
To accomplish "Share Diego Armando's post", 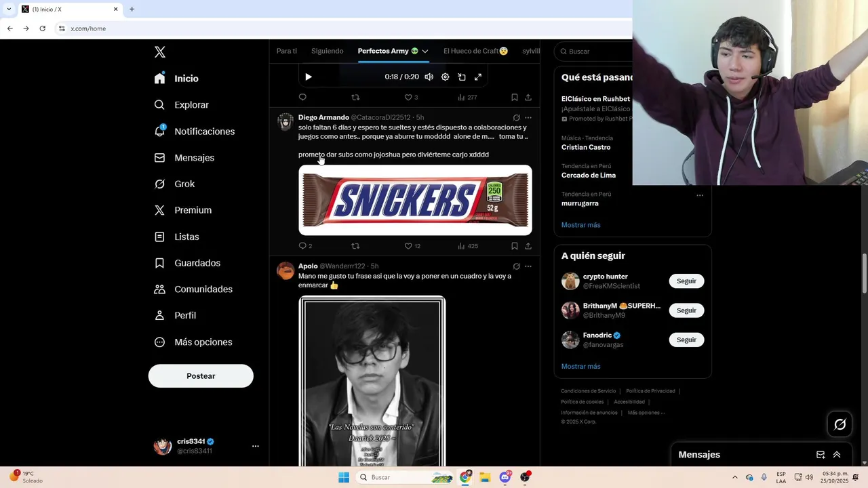I will pyautogui.click(x=528, y=246).
